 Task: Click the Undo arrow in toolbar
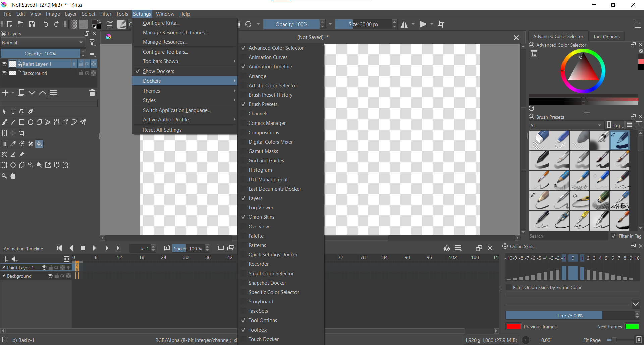[46, 24]
